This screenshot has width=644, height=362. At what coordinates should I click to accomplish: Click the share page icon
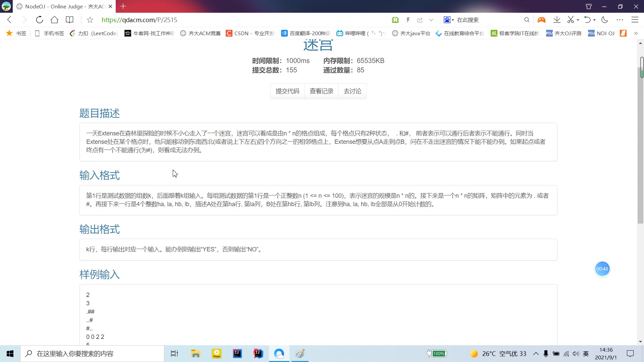pos(420,20)
